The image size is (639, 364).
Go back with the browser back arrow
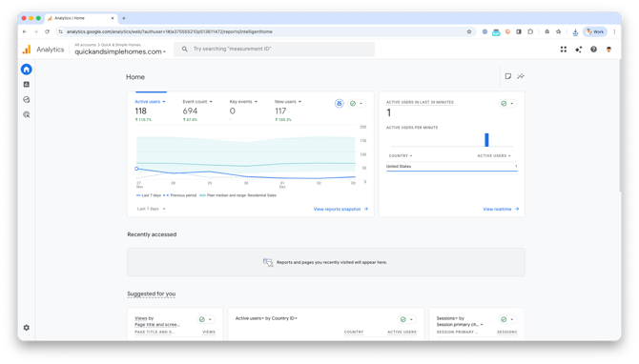25,31
